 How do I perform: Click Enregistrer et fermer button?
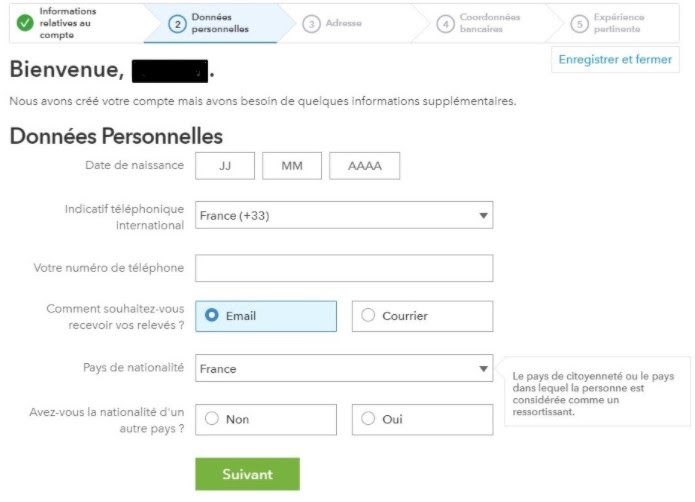tap(615, 60)
